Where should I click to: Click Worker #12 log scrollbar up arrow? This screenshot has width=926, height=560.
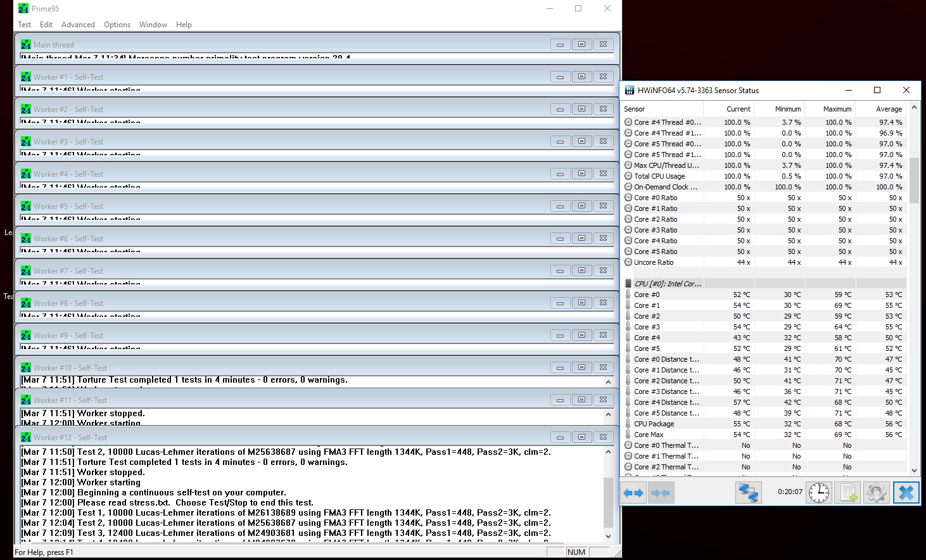[609, 452]
